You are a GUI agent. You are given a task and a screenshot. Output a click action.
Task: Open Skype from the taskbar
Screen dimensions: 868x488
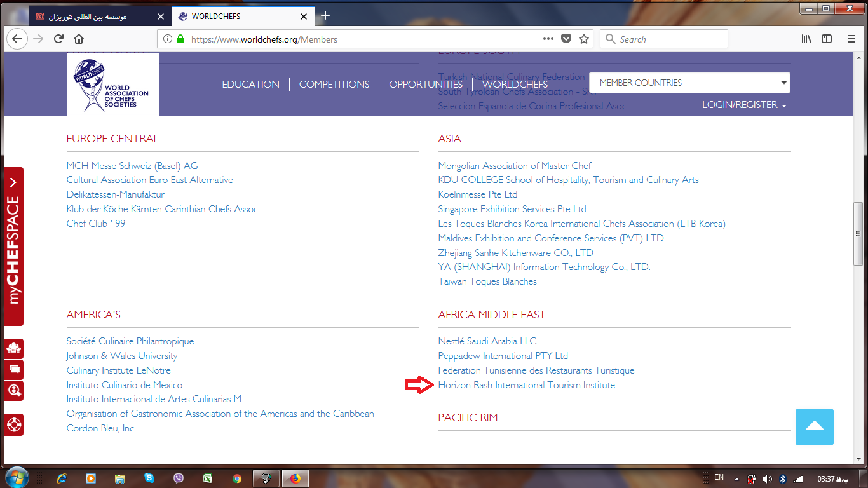point(149,478)
